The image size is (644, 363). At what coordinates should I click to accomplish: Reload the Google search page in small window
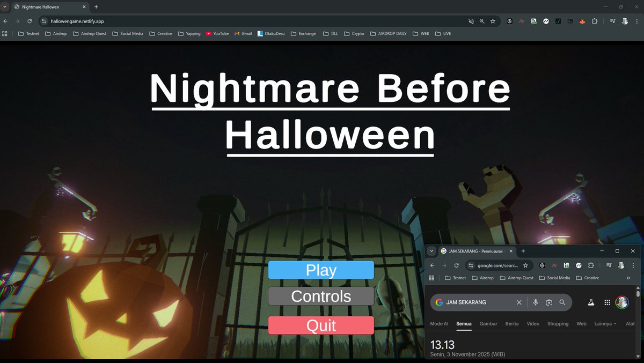[x=456, y=265]
